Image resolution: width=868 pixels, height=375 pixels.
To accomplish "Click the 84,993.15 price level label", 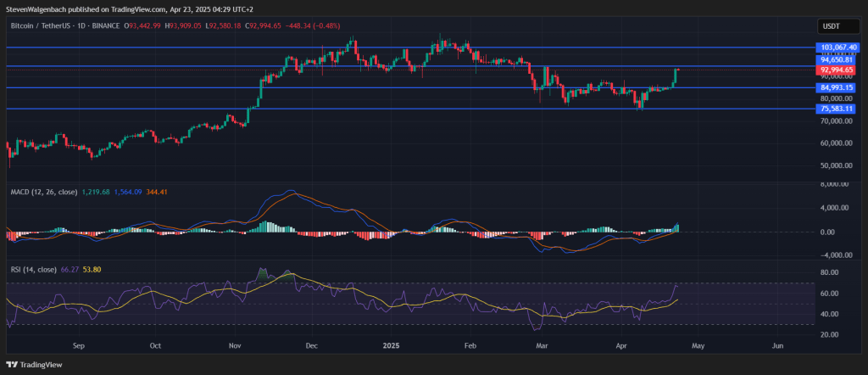I will tap(836, 87).
